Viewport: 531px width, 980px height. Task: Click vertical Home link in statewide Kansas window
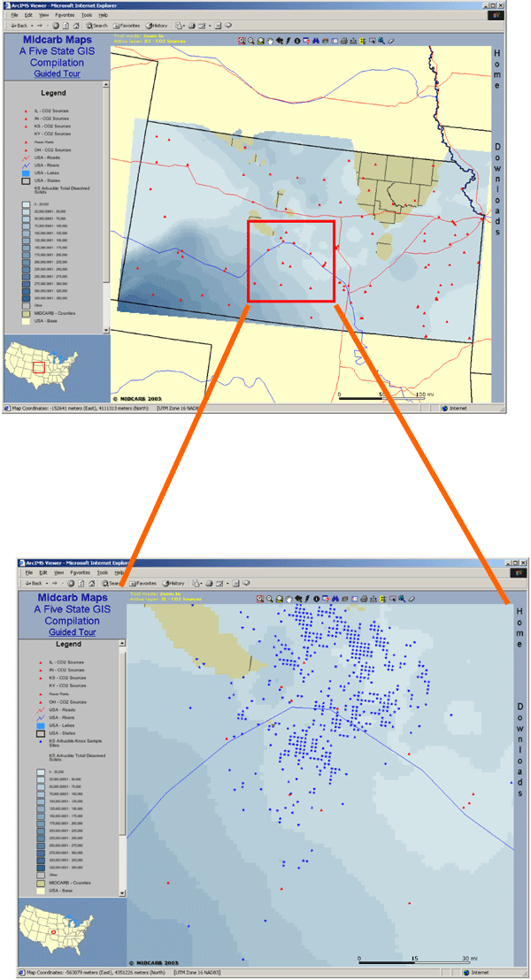point(498,68)
